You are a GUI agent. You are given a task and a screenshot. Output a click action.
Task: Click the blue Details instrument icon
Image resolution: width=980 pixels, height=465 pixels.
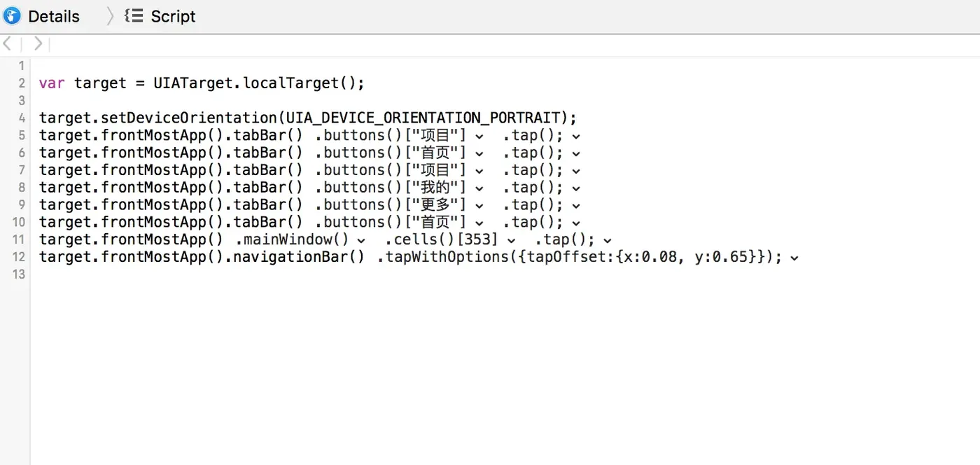(x=12, y=16)
